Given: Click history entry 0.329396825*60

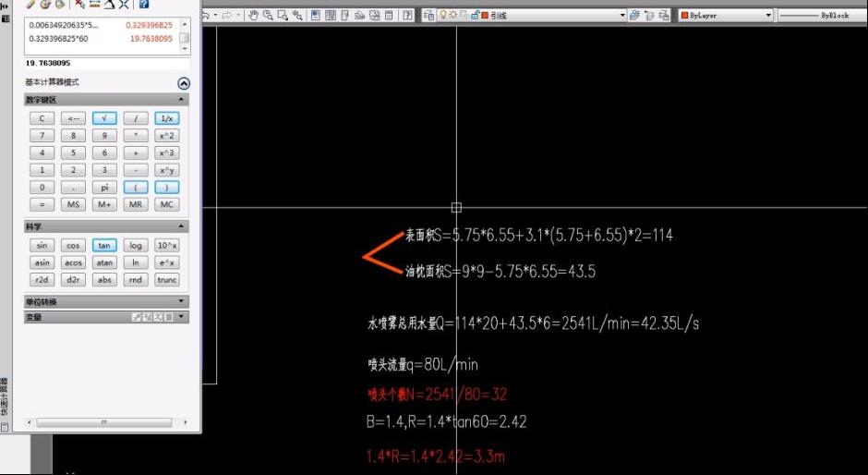Looking at the screenshot, I should click(58, 39).
